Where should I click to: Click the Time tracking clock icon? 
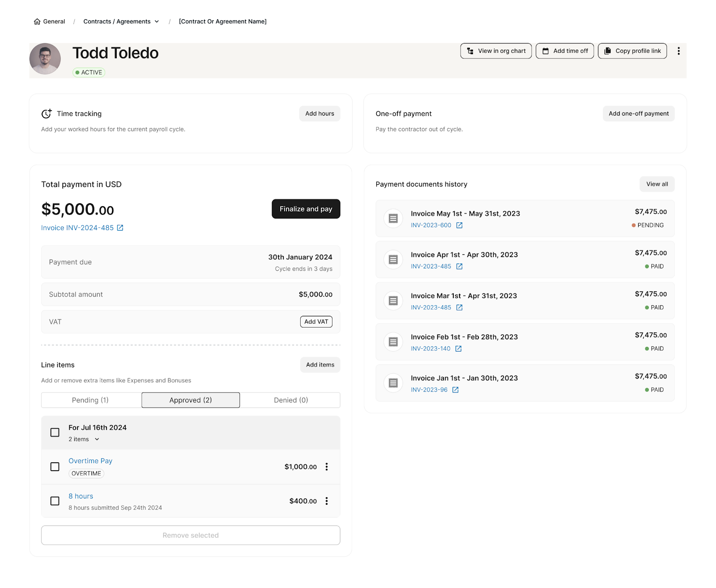point(46,114)
